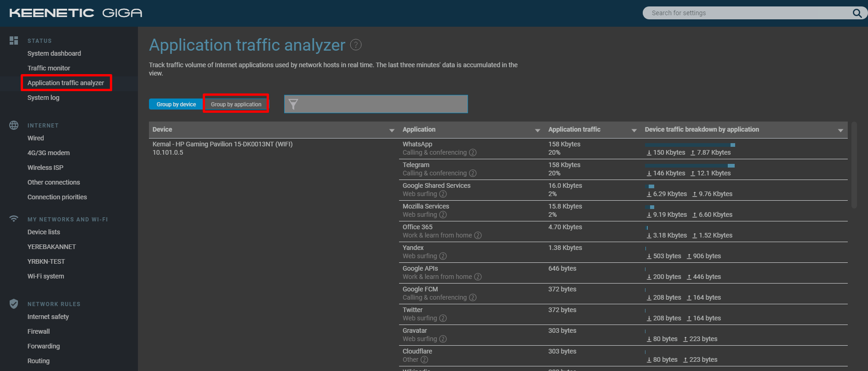Open Other connections page
Screen dimensions: 868x371
point(53,182)
